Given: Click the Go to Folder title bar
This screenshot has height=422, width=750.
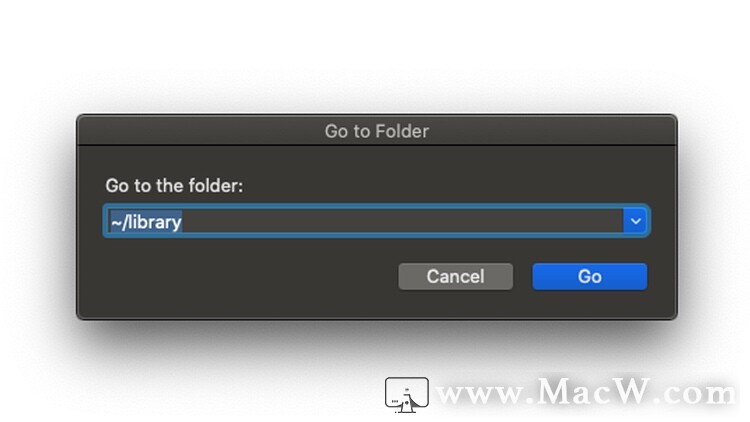Looking at the screenshot, I should (376, 131).
